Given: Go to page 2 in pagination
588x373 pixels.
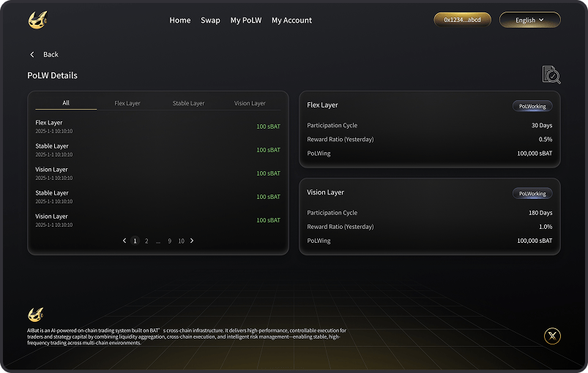Looking at the screenshot, I should click(x=146, y=241).
